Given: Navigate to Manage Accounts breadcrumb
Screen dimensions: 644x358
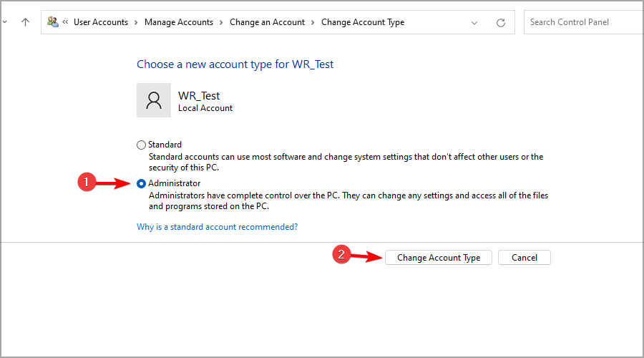Looking at the screenshot, I should 179,22.
